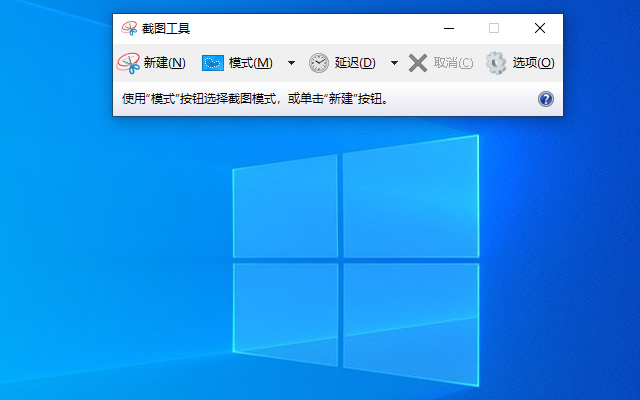This screenshot has width=640, height=400.
Task: Click the clock icon for 延迟
Action: [x=318, y=63]
